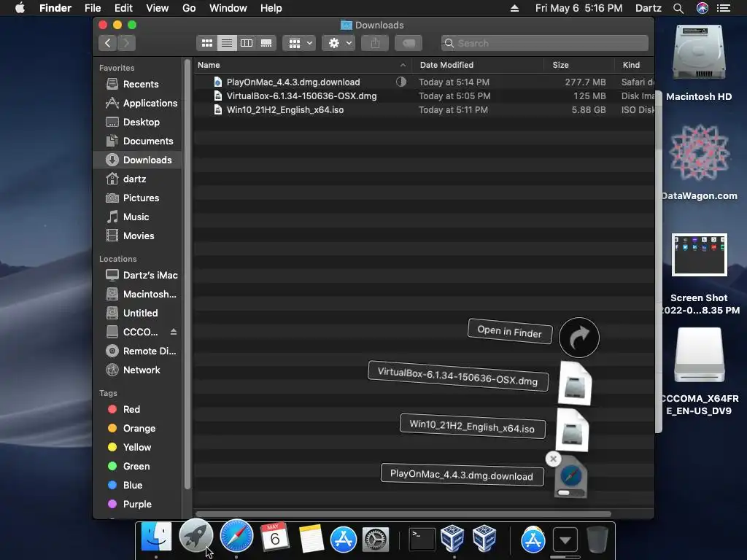This screenshot has height=560, width=747.
Task: Go back with the left chevron button
Action: pyautogui.click(x=108, y=43)
